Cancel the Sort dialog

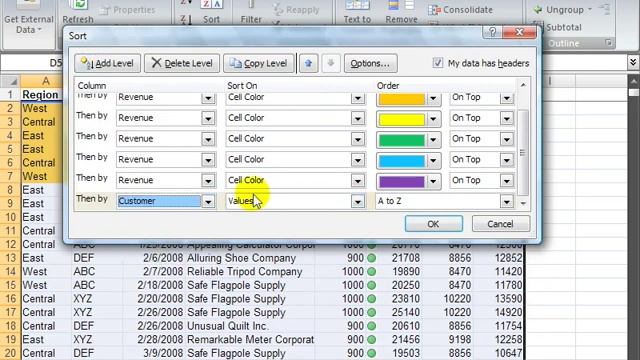coord(501,224)
